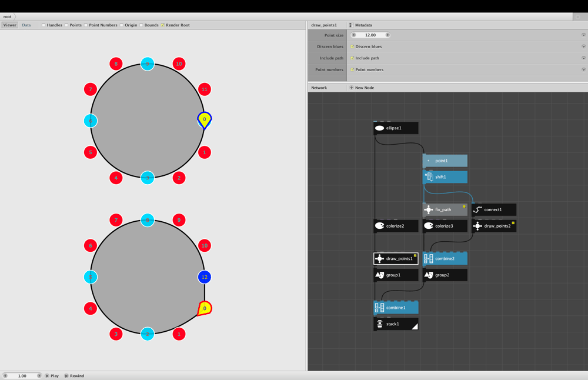
Task: Click the connect1 node curve icon
Action: pos(477,209)
